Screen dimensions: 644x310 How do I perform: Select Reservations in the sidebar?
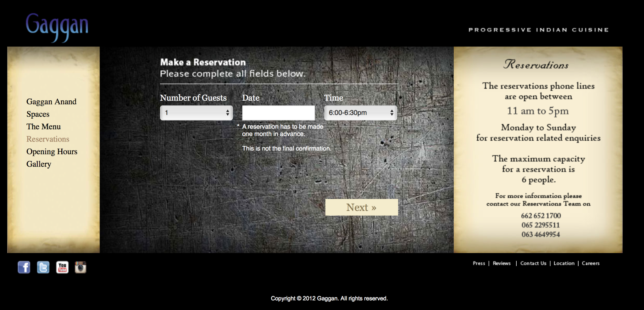coord(48,139)
